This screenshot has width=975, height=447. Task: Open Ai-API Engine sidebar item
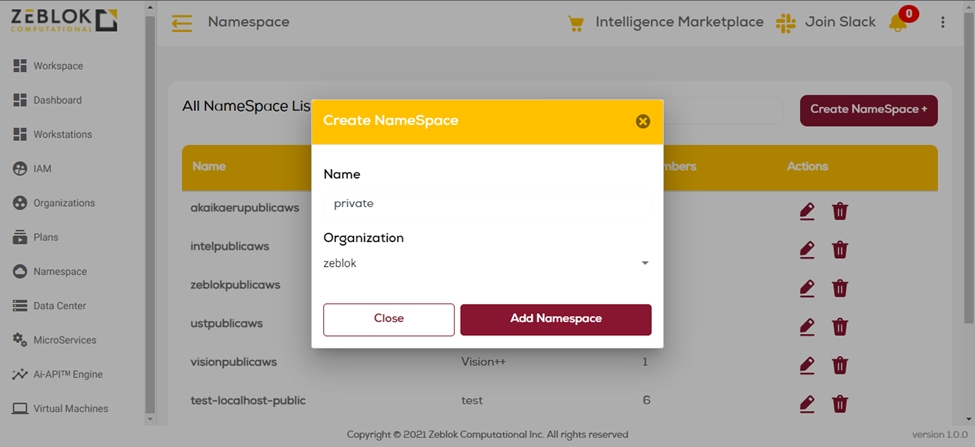click(67, 374)
